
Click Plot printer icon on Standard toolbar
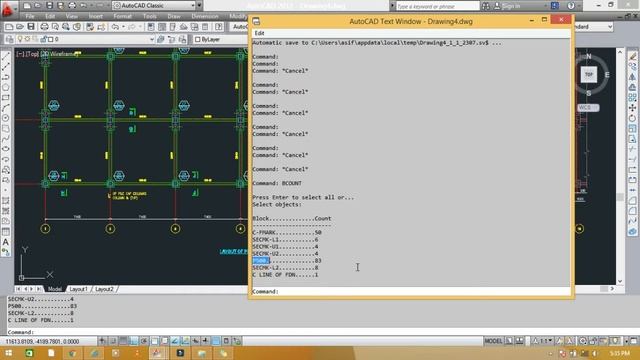[x=44, y=27]
